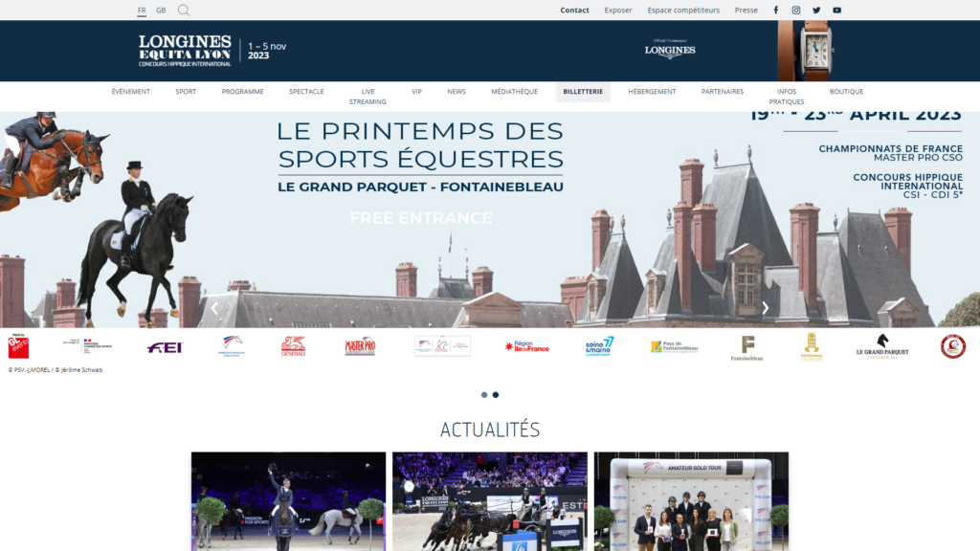Click the Contact link
Image resolution: width=980 pixels, height=551 pixels.
pos(574,10)
